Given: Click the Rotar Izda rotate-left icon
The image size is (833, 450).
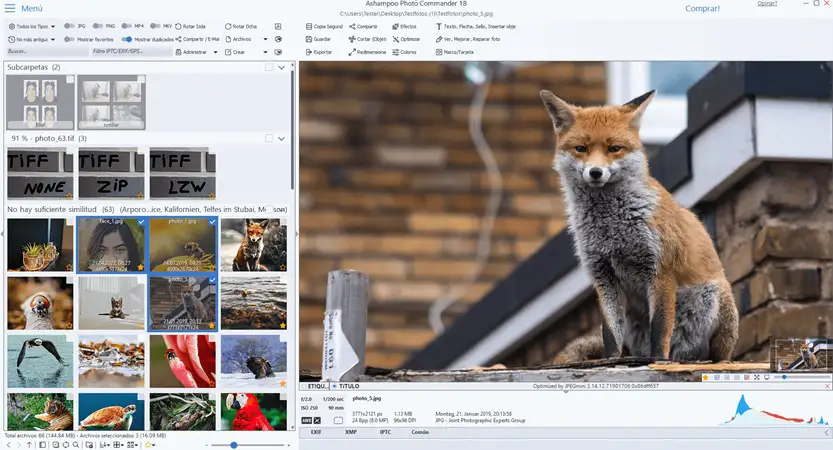Looking at the screenshot, I should pos(178,26).
